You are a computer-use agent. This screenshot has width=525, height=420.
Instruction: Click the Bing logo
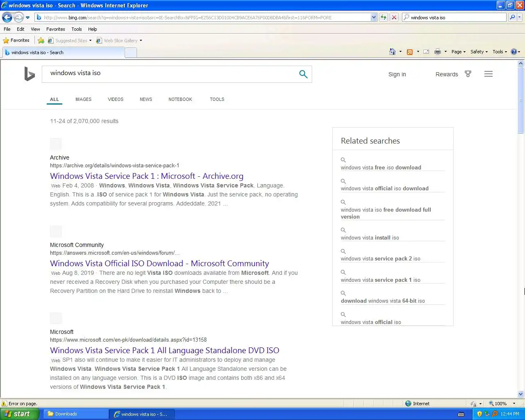[30, 74]
